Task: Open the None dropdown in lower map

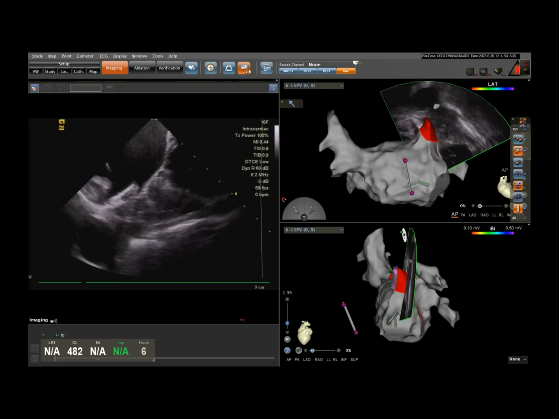Action: [x=518, y=359]
